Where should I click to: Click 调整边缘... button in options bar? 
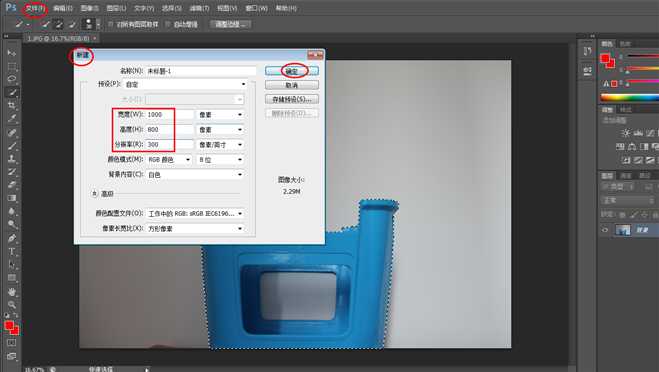point(230,24)
